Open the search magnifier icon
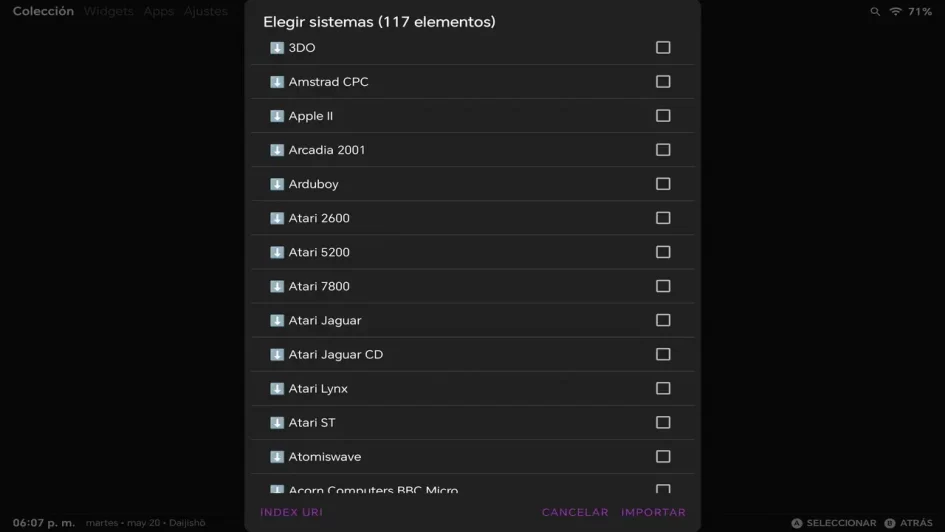Viewport: 945px width, 532px height. click(x=875, y=11)
